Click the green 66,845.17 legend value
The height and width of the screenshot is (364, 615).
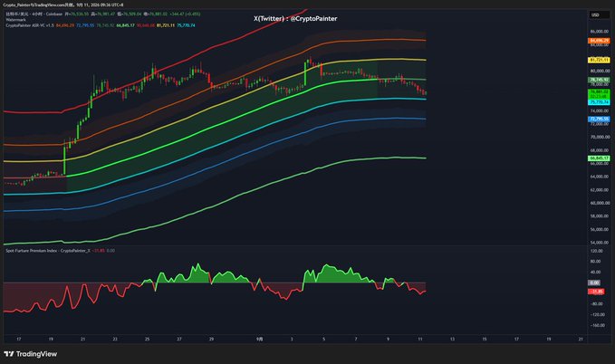[126, 25]
